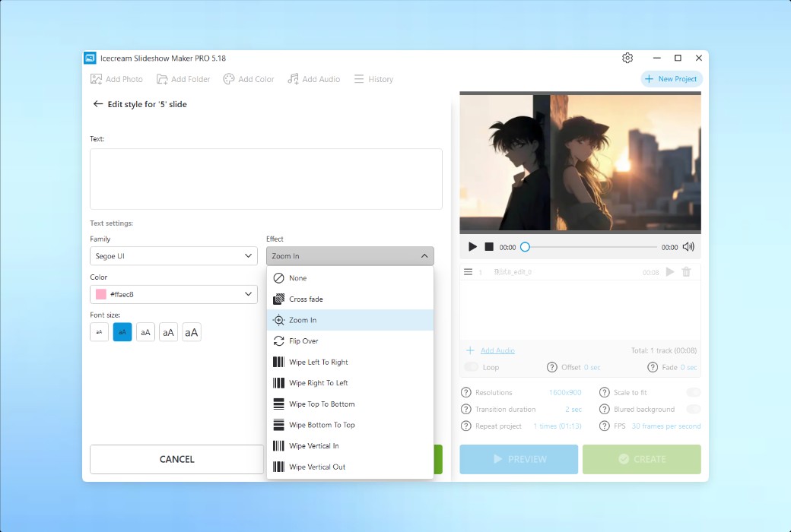The height and width of the screenshot is (532, 791).
Task: Collapse the Effect dropdown list
Action: 424,255
